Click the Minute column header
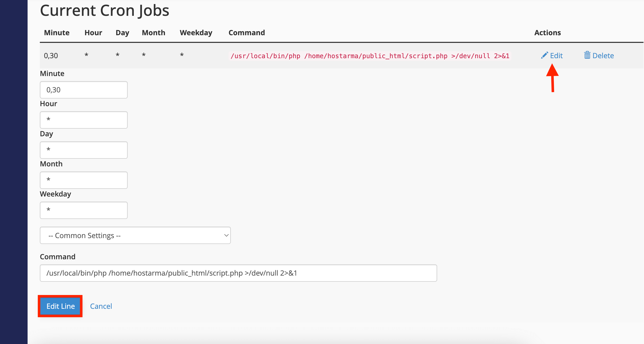The width and height of the screenshot is (644, 344). point(57,33)
